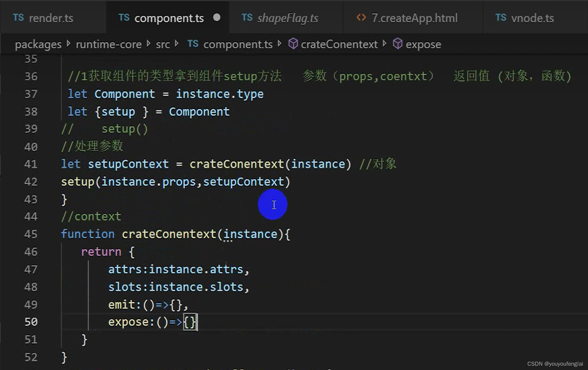Click the TS icon in the breadcrumb
The height and width of the screenshot is (370, 588).
click(x=193, y=44)
